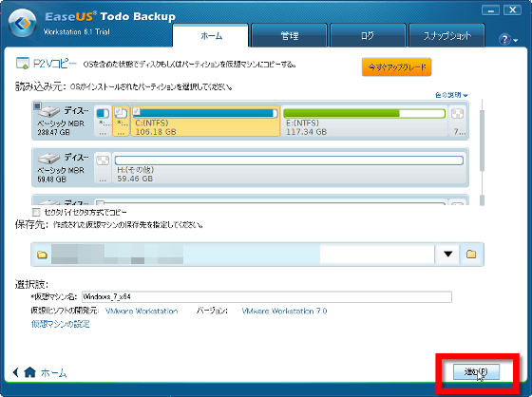Click the proceed (P) button
Screen dimensions: 532x397
click(x=476, y=372)
